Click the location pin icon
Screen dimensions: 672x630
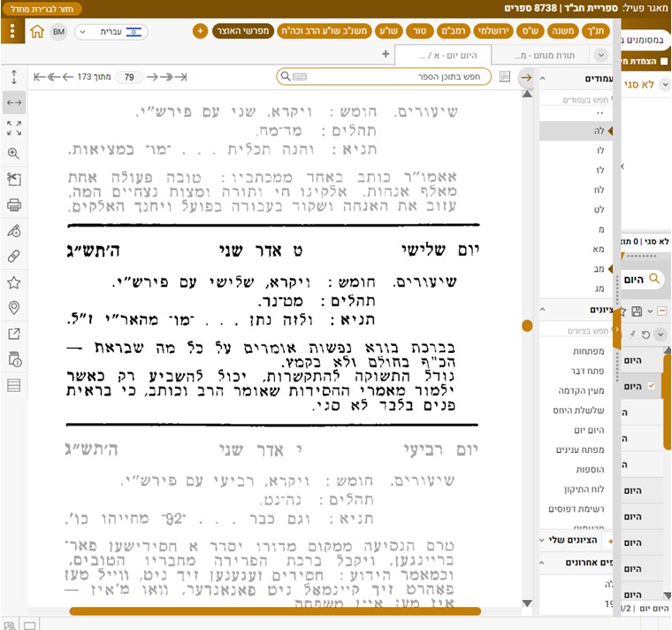coord(14,308)
